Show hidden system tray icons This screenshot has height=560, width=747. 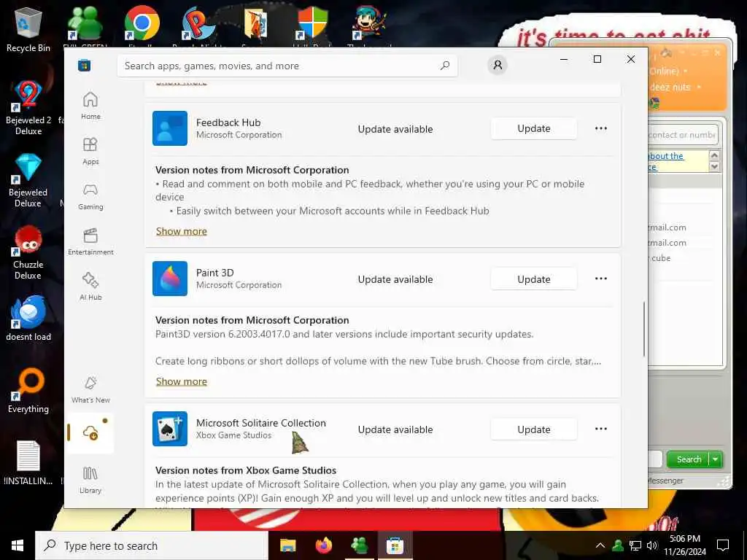(x=600, y=545)
